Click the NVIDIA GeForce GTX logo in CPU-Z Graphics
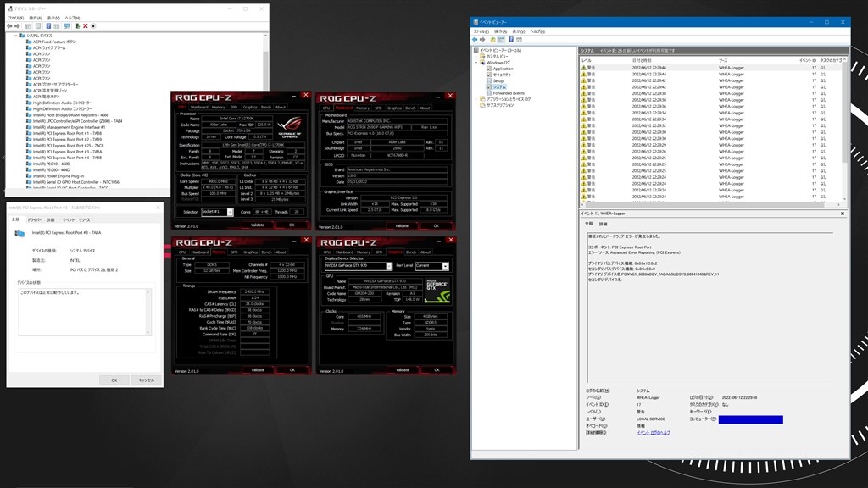Screen dimensions: 868x488 click(437, 291)
